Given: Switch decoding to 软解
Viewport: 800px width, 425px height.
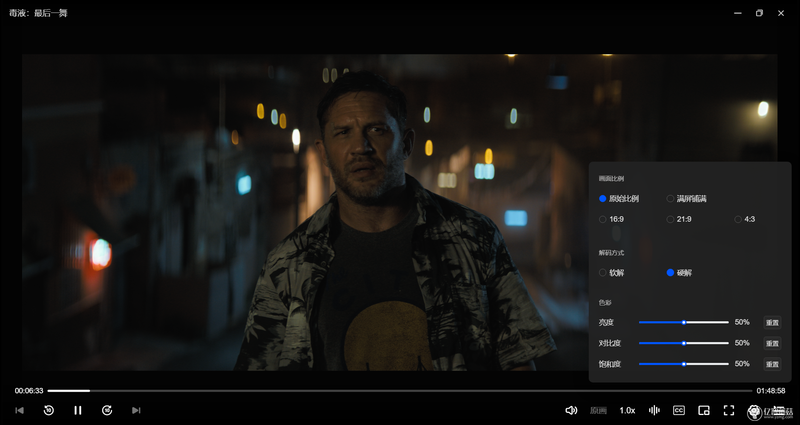Looking at the screenshot, I should 611,273.
